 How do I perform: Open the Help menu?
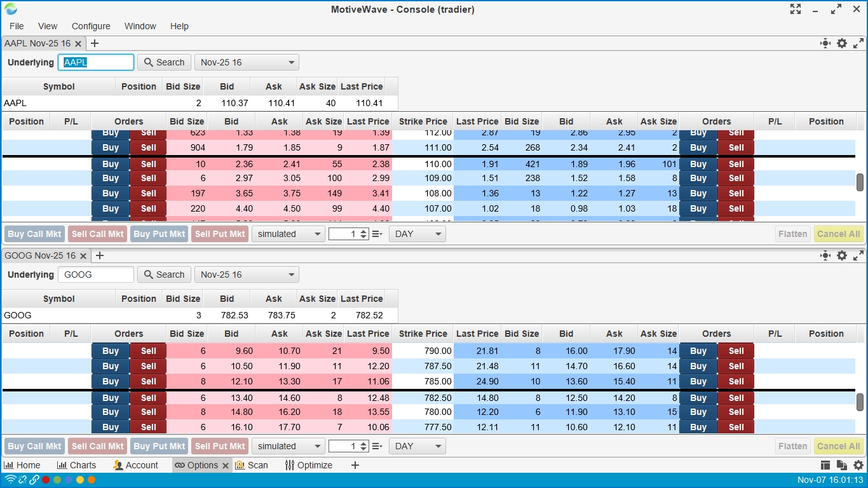click(179, 26)
